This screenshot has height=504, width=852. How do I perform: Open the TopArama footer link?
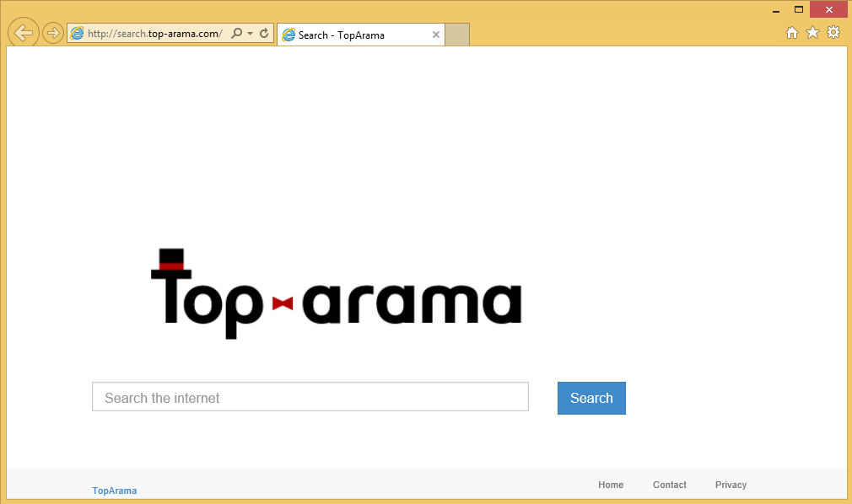tap(114, 491)
